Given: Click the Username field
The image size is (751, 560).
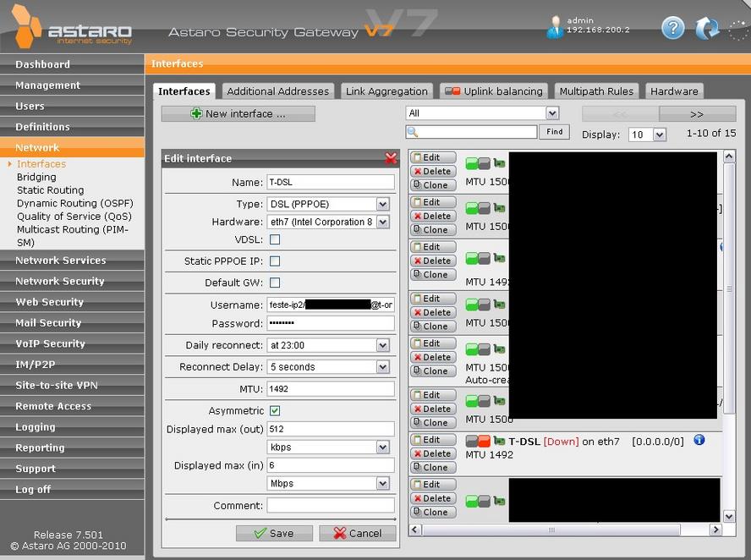Looking at the screenshot, I should (331, 305).
